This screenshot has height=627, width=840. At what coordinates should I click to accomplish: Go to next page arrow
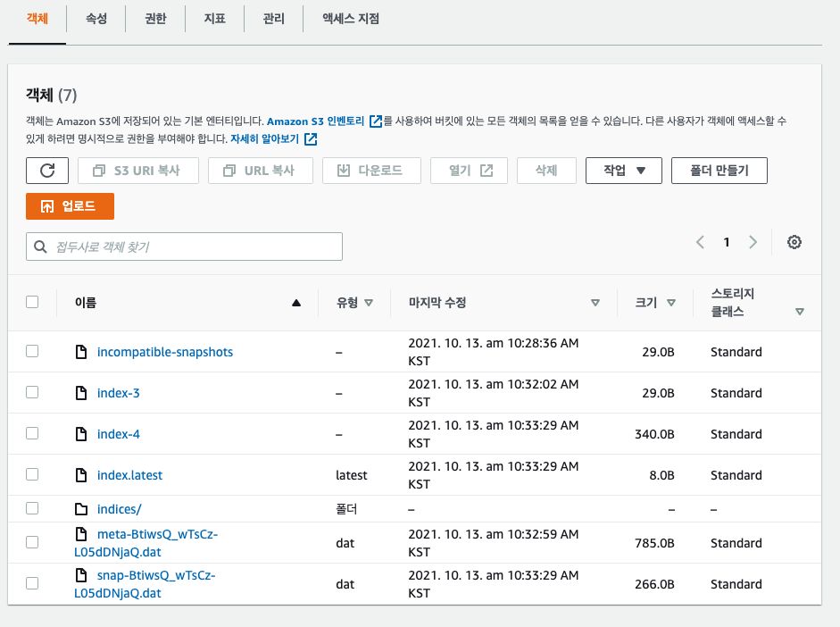point(753,242)
